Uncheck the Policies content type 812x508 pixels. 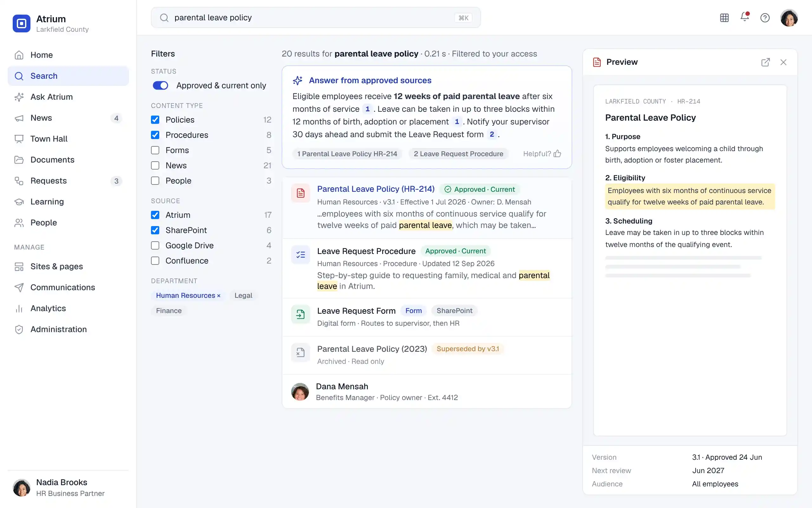coord(155,120)
